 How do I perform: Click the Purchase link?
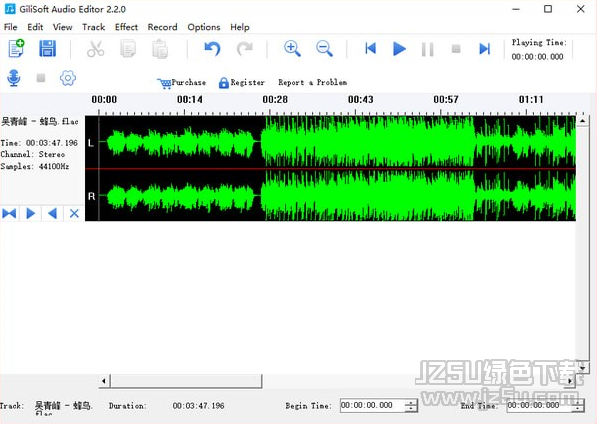tap(182, 83)
